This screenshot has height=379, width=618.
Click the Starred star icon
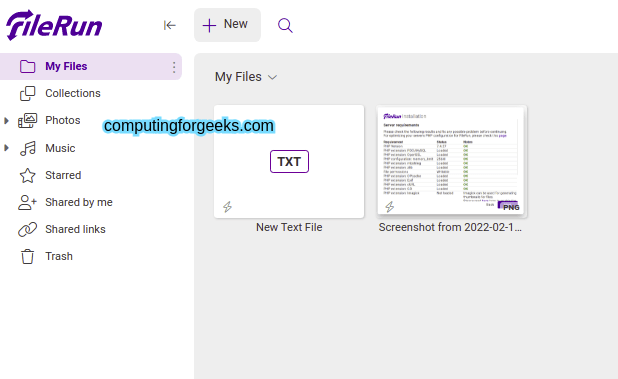pos(28,175)
